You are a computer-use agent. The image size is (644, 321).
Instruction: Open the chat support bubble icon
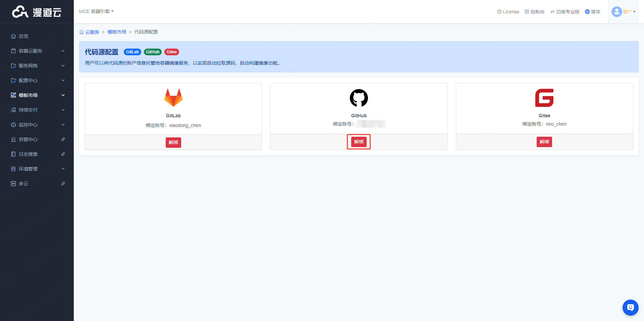point(630,307)
